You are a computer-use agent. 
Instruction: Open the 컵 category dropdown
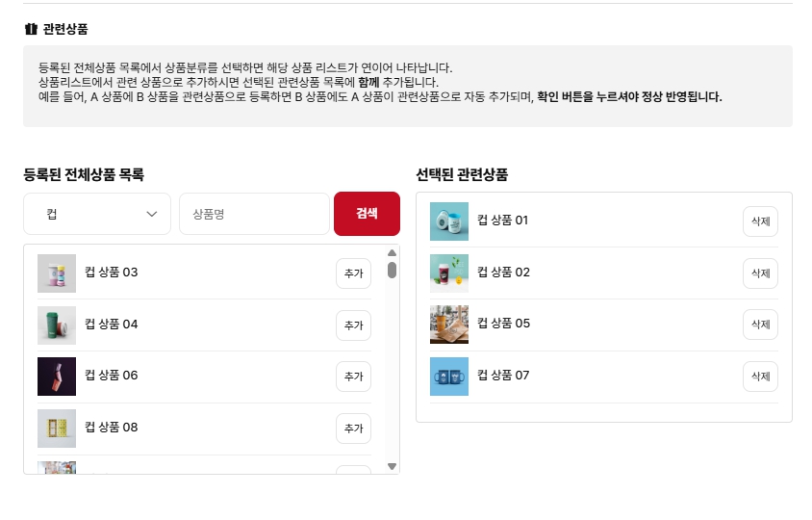click(97, 214)
